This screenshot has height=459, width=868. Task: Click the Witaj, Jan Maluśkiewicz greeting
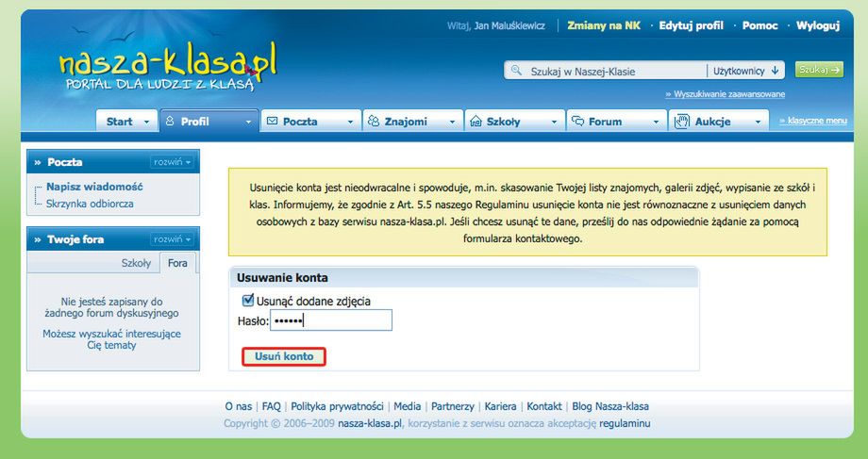point(496,25)
